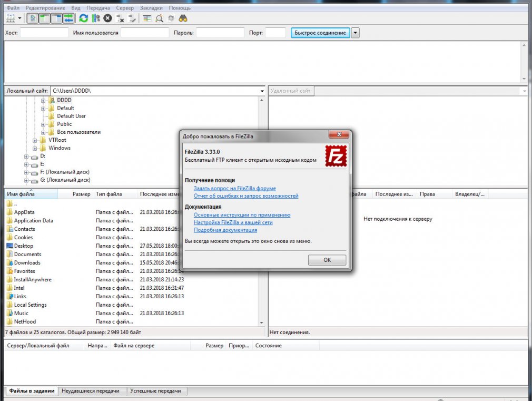
Task: Open the Подробная документация link
Action: [x=225, y=230]
